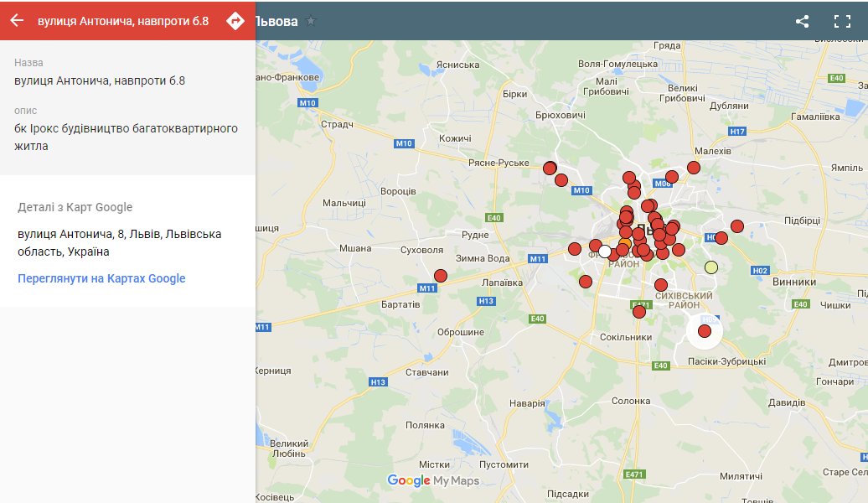Image resolution: width=868 pixels, height=503 pixels.
Task: Click the 'Лапаївка' map label
Action: tap(502, 283)
